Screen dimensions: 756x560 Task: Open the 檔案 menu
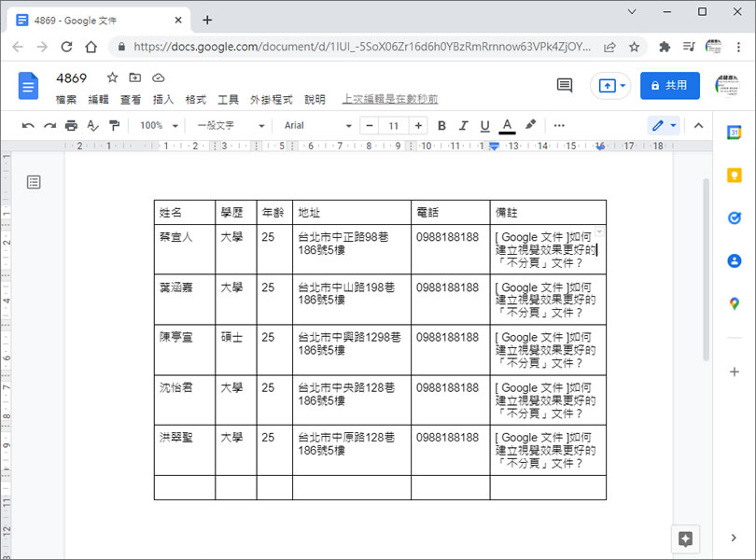tap(66, 100)
